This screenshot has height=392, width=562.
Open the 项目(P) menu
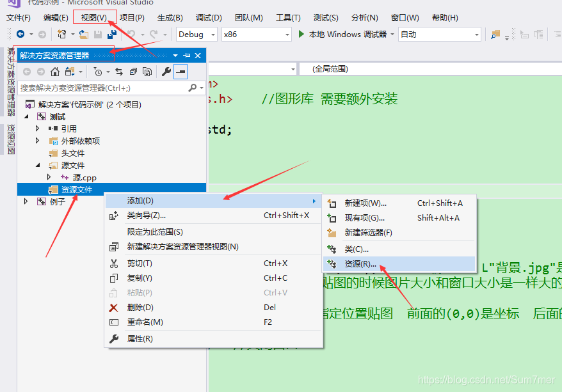coord(132,17)
